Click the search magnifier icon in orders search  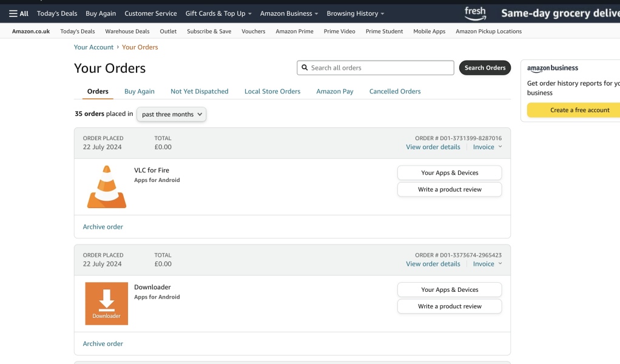coord(305,67)
